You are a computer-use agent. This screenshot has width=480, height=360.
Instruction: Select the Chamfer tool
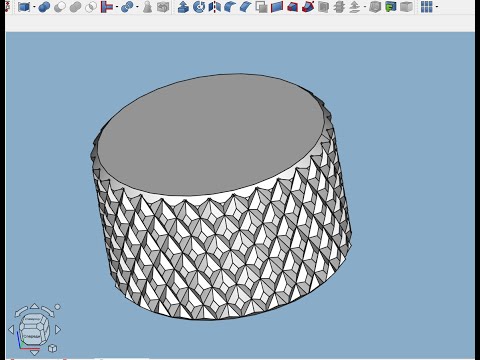pos(245,7)
